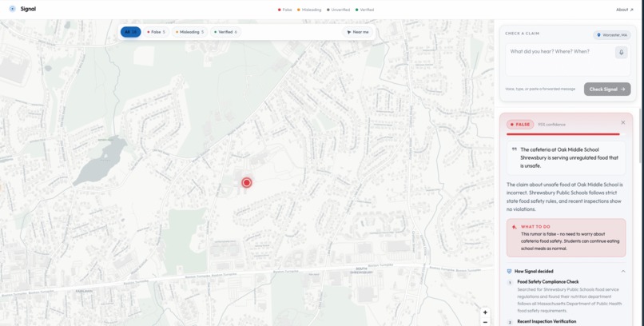Click the Unverified legend item in header
The width and height of the screenshot is (644, 326).
[x=339, y=10]
